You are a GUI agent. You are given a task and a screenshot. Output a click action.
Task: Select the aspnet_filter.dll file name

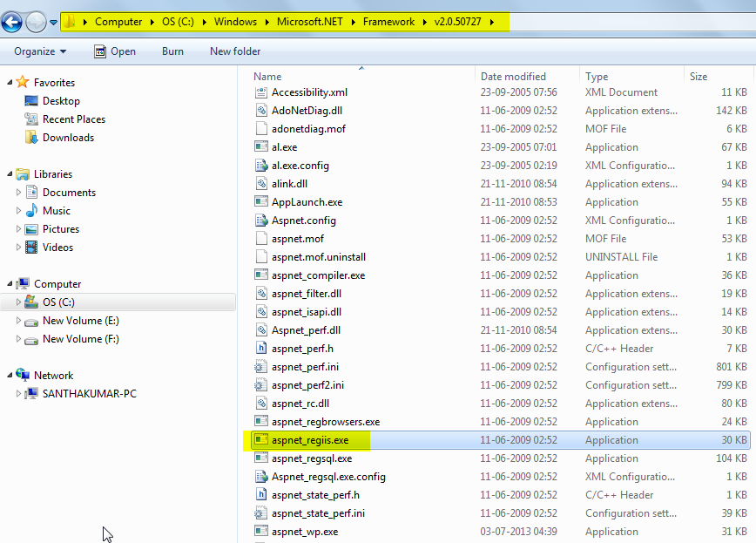tap(307, 294)
